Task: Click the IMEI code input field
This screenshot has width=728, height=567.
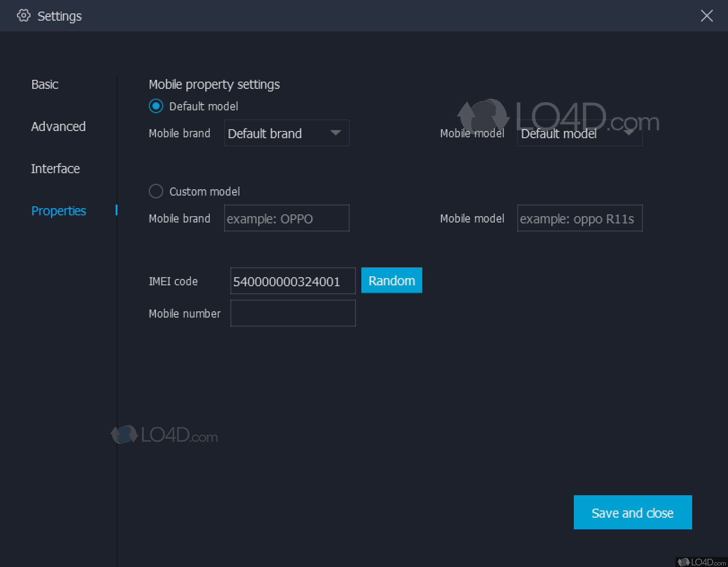Action: 293,281
